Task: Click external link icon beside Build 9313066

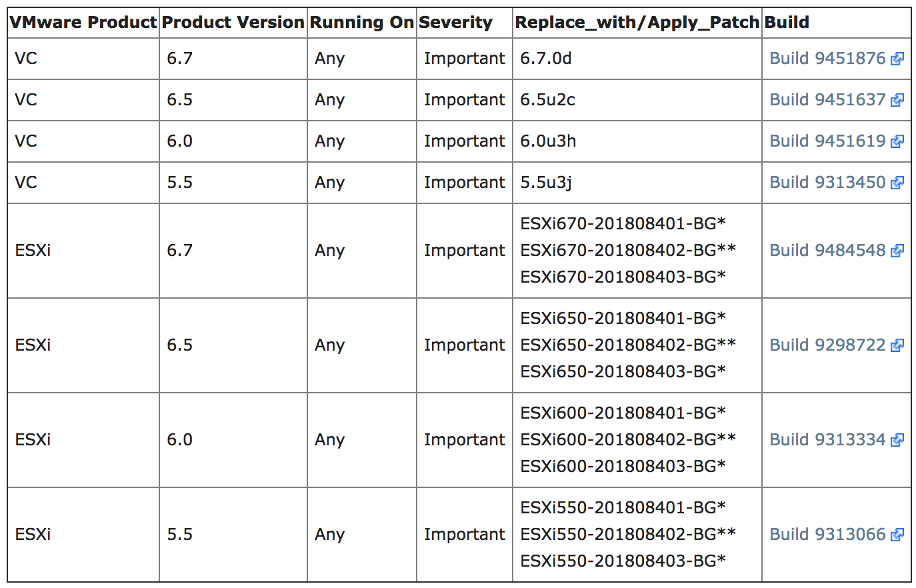Action: coord(897,535)
